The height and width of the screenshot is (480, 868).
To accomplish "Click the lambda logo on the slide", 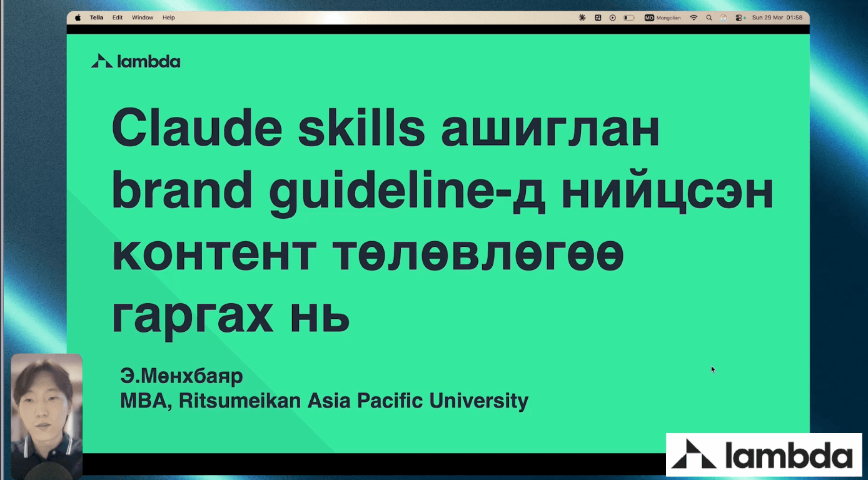I will point(135,61).
